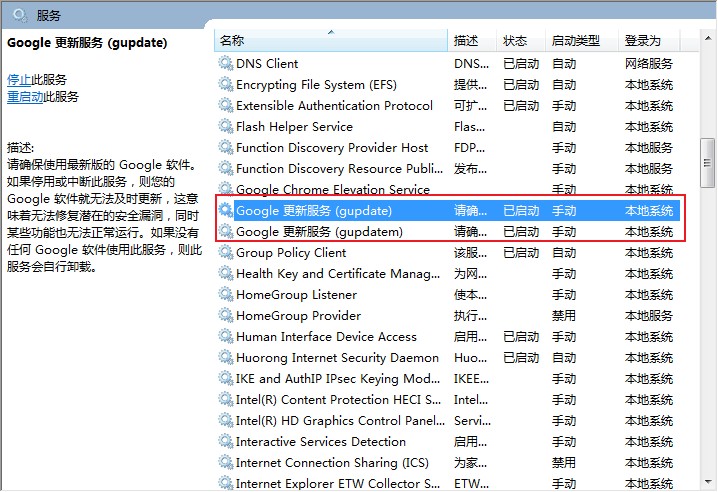The height and width of the screenshot is (492, 718).
Task: Sort by the 状态 column header
Action: pyautogui.click(x=521, y=41)
